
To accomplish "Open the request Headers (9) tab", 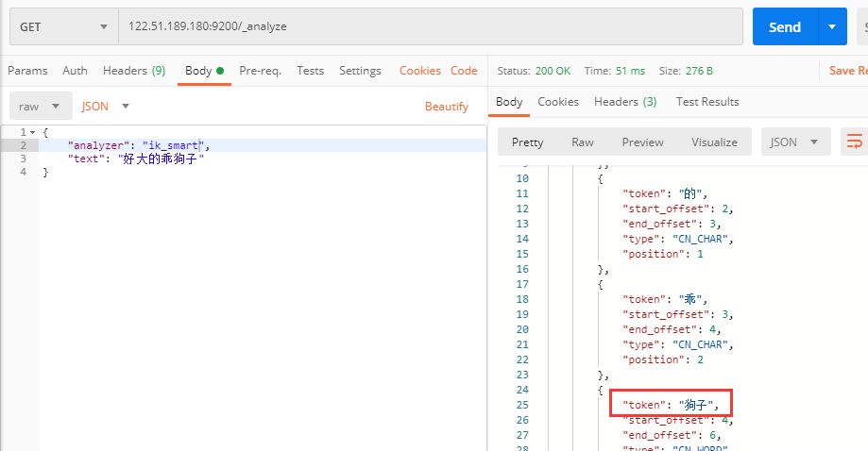I will 134,71.
